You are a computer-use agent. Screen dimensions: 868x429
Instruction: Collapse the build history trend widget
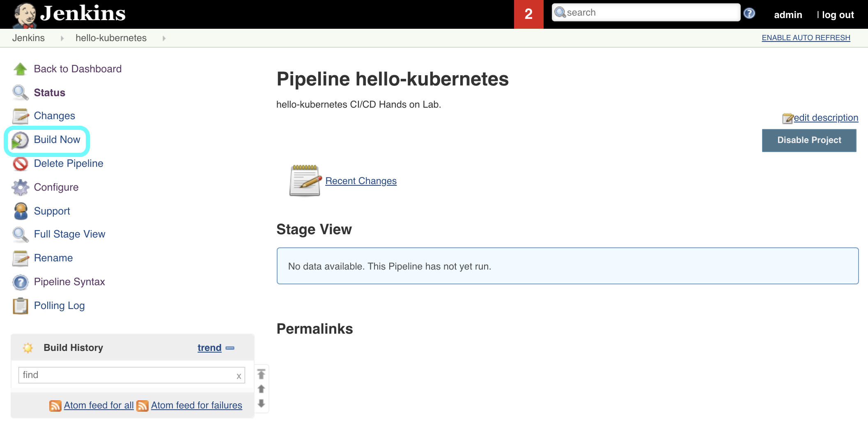[x=230, y=348]
